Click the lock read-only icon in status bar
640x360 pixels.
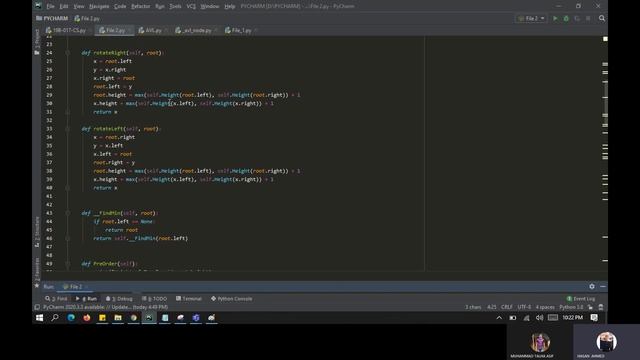pos(590,307)
